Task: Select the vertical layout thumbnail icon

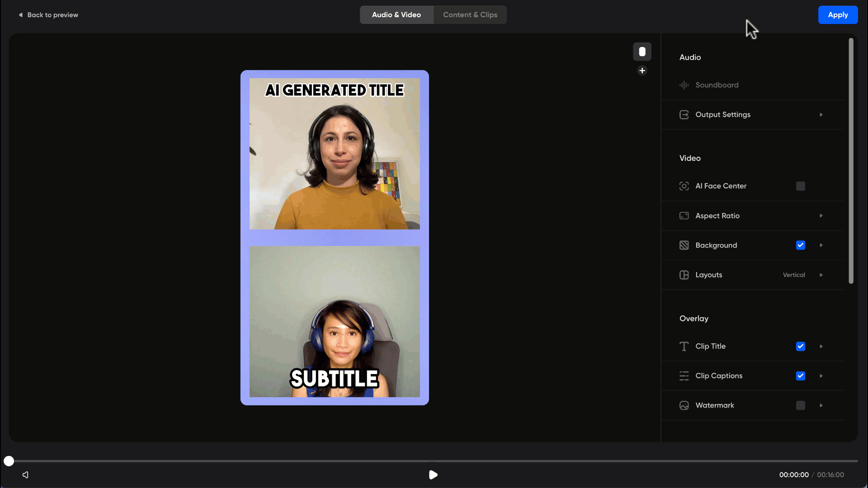Action: tap(642, 52)
